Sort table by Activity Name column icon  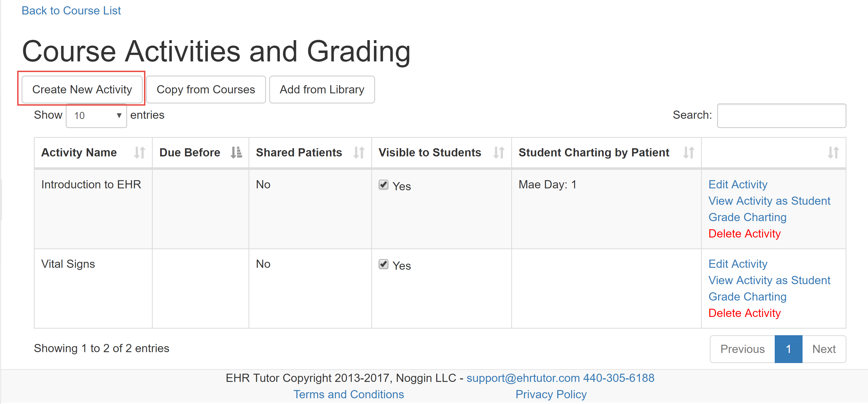click(x=139, y=153)
